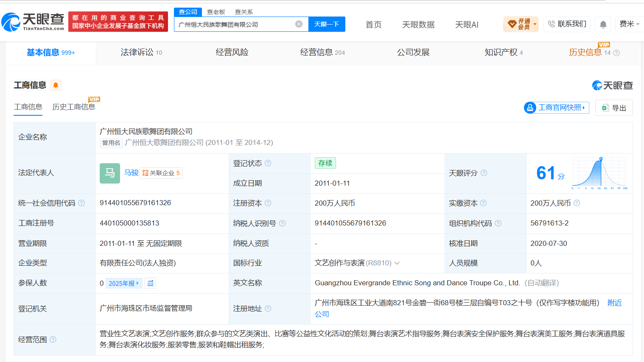This screenshot has height=362, width=644.
Task: Click help icon next to 天眼评分
Action: [x=484, y=173]
